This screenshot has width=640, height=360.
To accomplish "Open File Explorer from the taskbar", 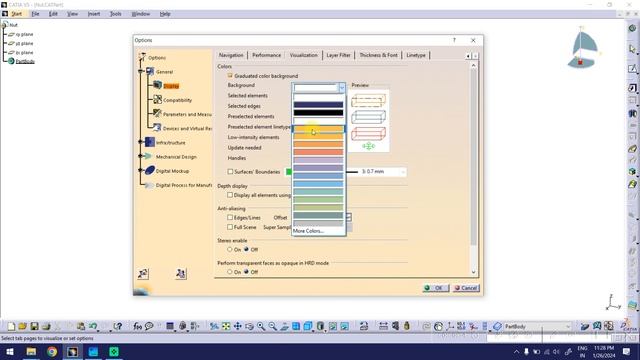I will pos(31,351).
